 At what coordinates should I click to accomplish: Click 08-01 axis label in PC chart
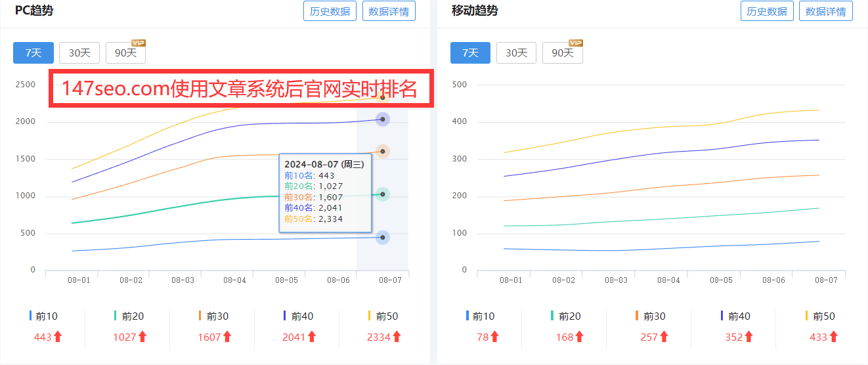click(79, 280)
